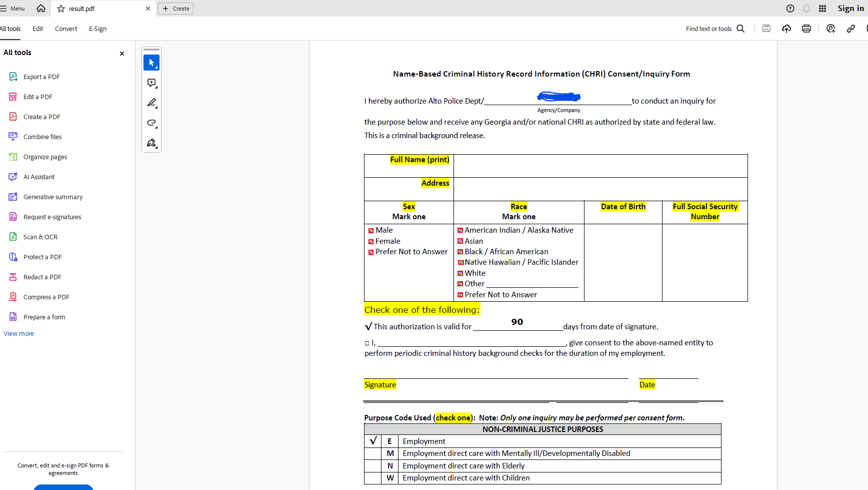Print the document
The height and width of the screenshot is (490, 868).
(x=806, y=29)
